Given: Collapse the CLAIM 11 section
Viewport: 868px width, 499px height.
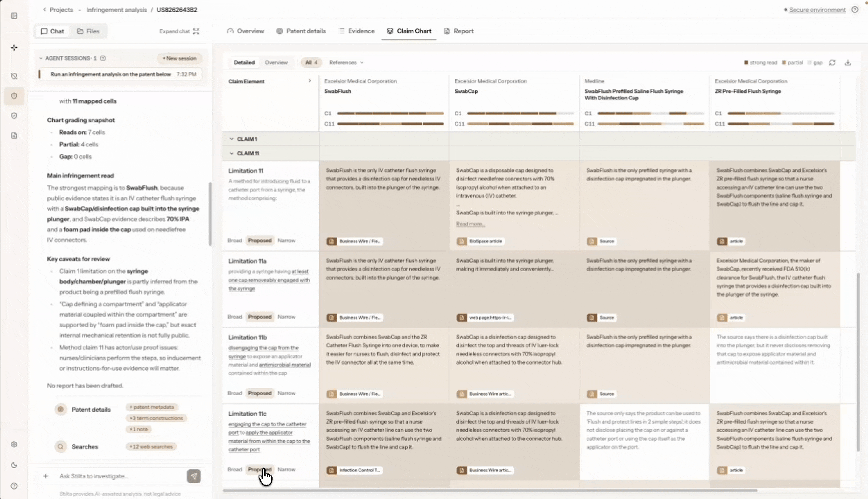Looking at the screenshot, I should click(232, 153).
